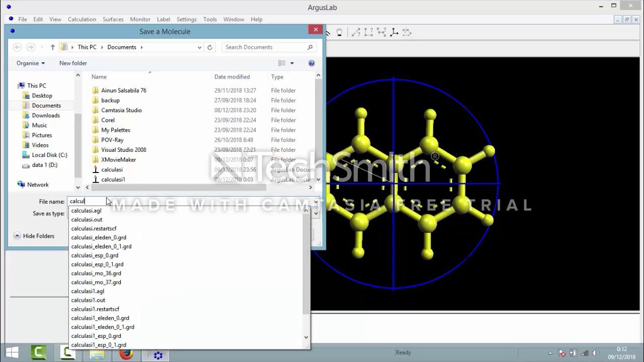Click the measure bond angle tool icon

click(x=369, y=33)
